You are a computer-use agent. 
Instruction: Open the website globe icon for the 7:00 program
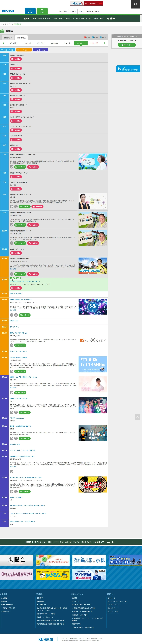point(11,167)
